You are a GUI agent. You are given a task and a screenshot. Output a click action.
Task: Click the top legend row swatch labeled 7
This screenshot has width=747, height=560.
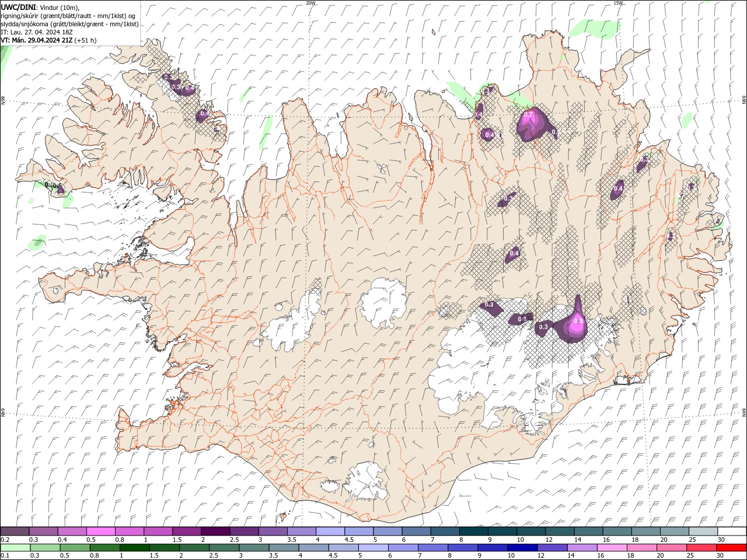click(x=445, y=531)
